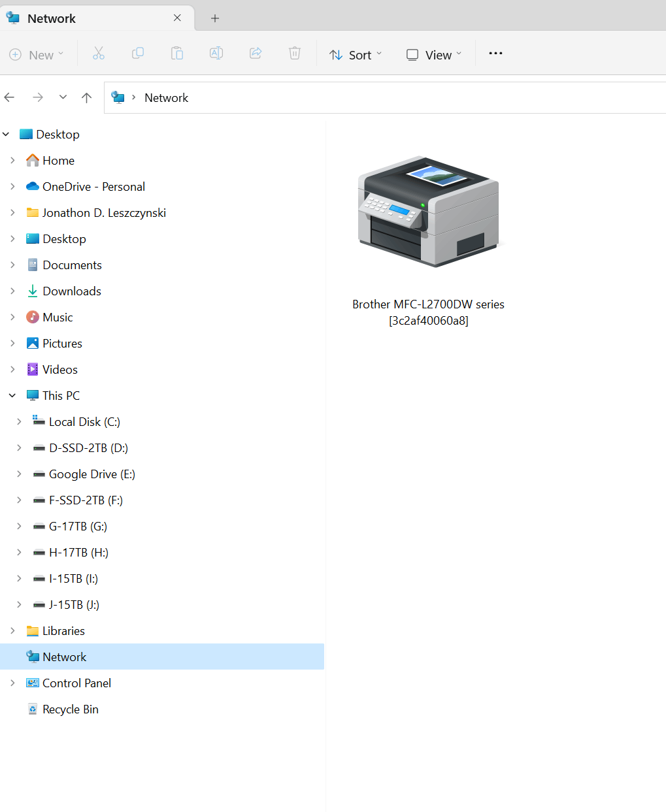Click the address bar chevron before Network

tap(134, 97)
